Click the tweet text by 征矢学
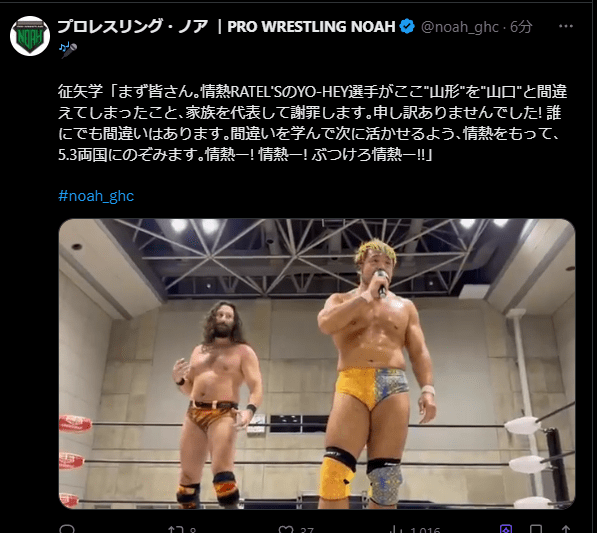 coord(313,123)
